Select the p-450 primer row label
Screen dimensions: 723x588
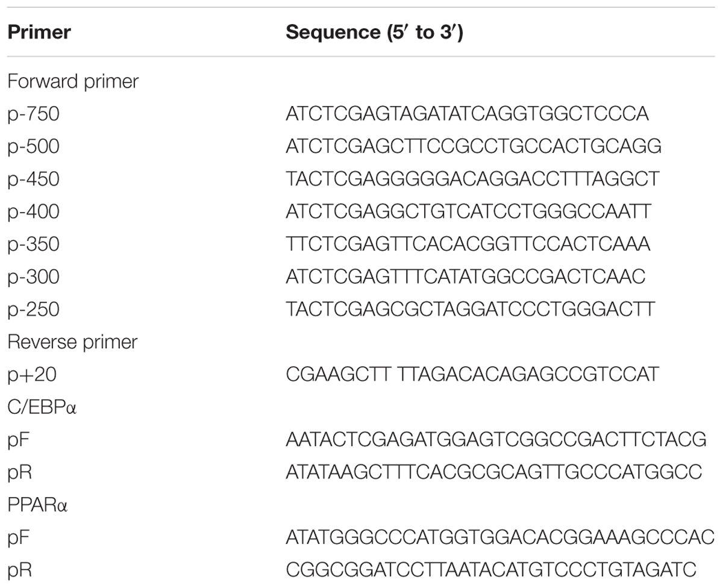tap(33, 179)
